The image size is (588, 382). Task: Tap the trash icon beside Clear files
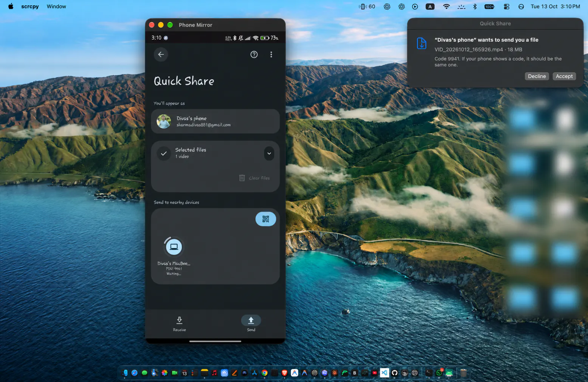[x=242, y=178]
